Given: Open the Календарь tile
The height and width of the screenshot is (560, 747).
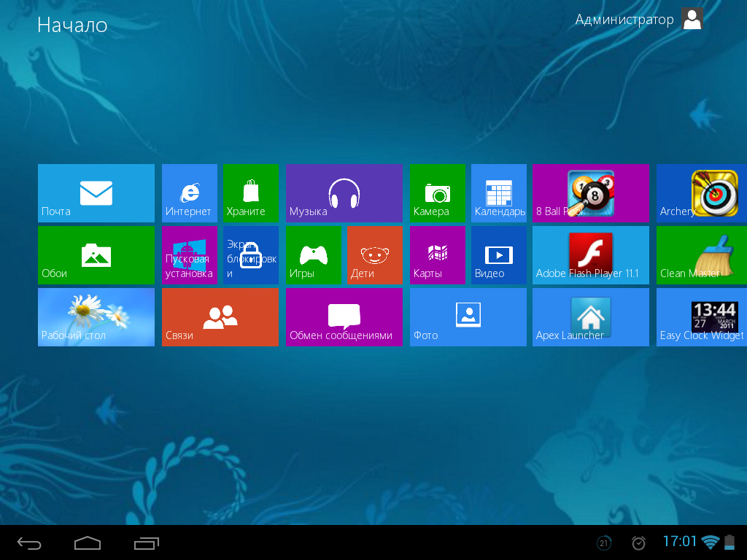Looking at the screenshot, I should (499, 192).
